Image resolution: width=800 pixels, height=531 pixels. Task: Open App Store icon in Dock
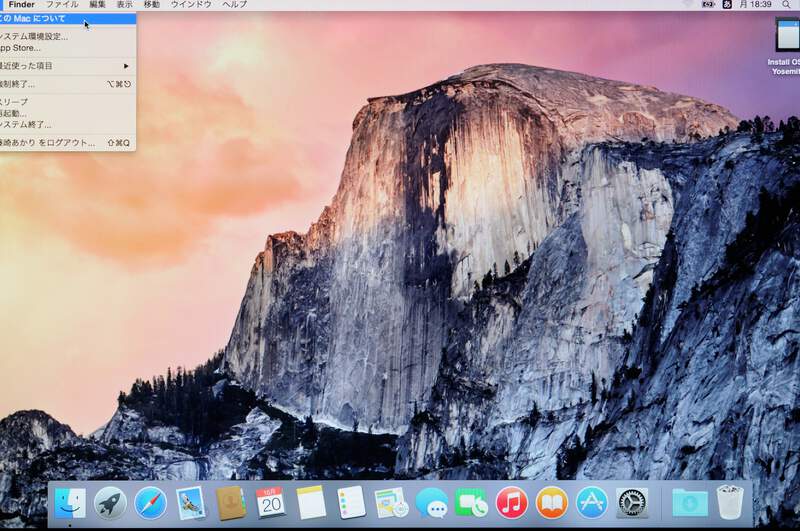[x=592, y=503]
